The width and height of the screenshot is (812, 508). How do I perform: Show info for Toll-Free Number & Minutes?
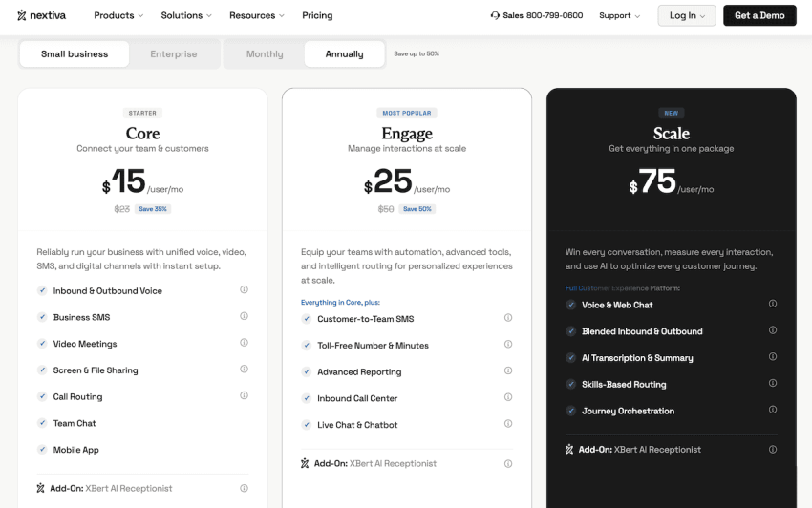(x=508, y=344)
